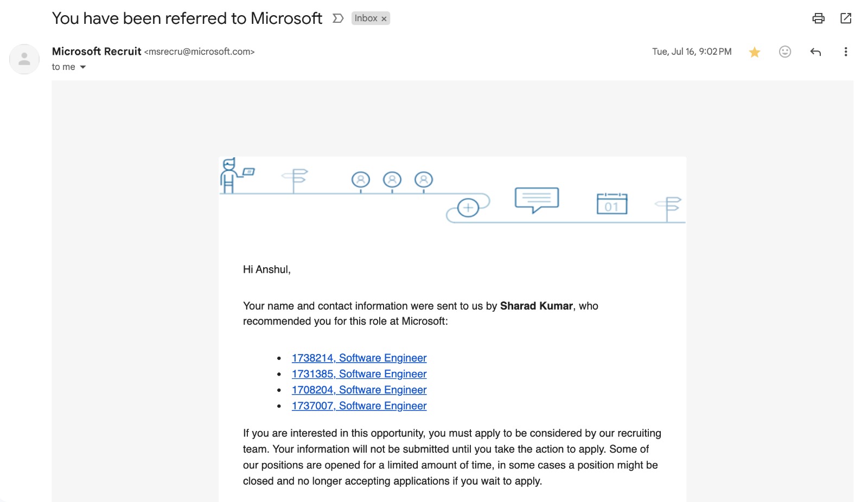This screenshot has height=502, width=868.
Task: Print this email using the printer icon
Action: click(x=818, y=18)
